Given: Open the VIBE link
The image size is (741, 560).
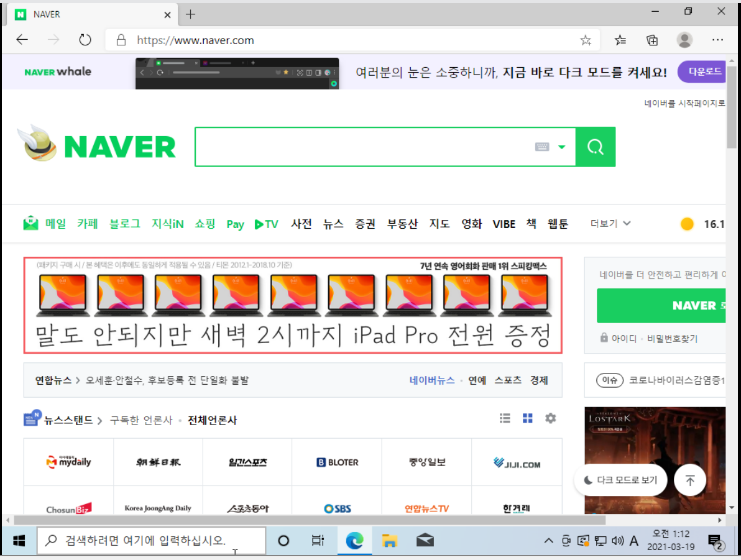Looking at the screenshot, I should click(504, 224).
